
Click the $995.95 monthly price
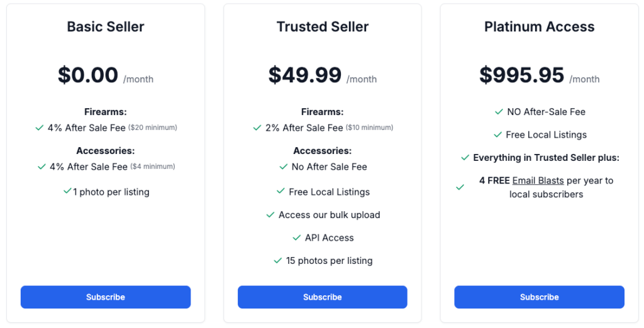pos(522,75)
